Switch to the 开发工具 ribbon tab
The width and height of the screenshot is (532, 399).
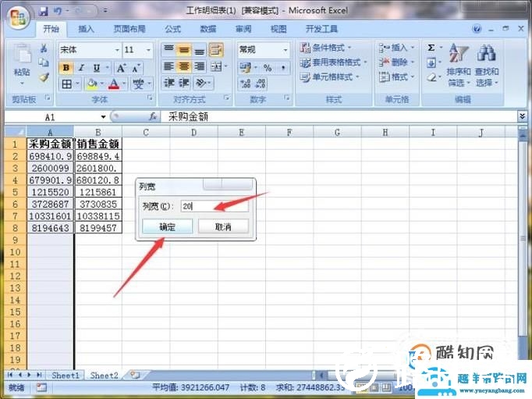pyautogui.click(x=321, y=29)
